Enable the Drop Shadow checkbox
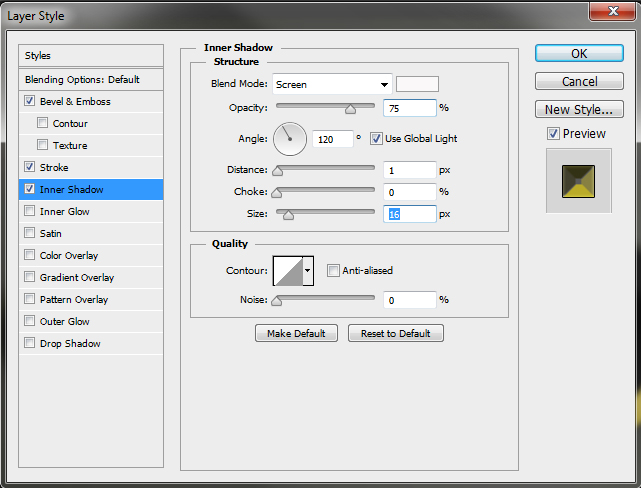Image resolution: width=641 pixels, height=488 pixels. point(30,343)
